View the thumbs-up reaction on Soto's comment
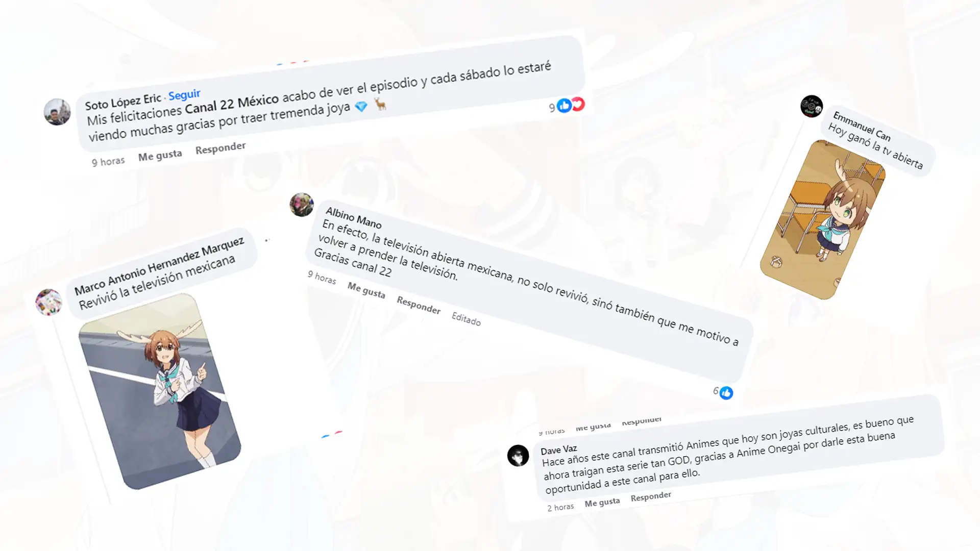This screenshot has height=551, width=980. (564, 106)
